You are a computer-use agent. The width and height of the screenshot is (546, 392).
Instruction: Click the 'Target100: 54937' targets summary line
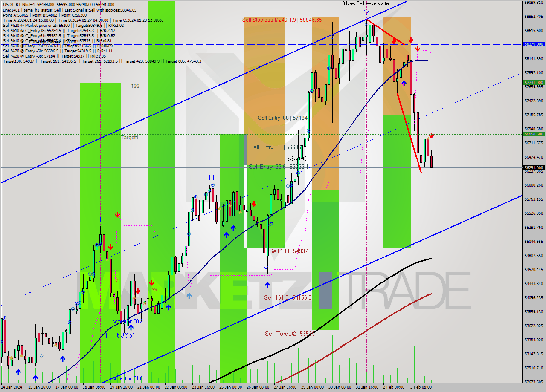point(102,61)
